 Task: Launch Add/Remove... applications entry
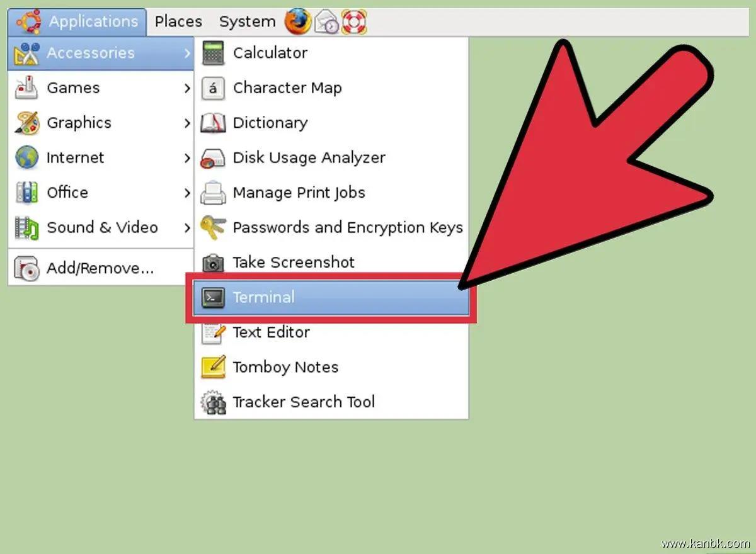(x=100, y=269)
